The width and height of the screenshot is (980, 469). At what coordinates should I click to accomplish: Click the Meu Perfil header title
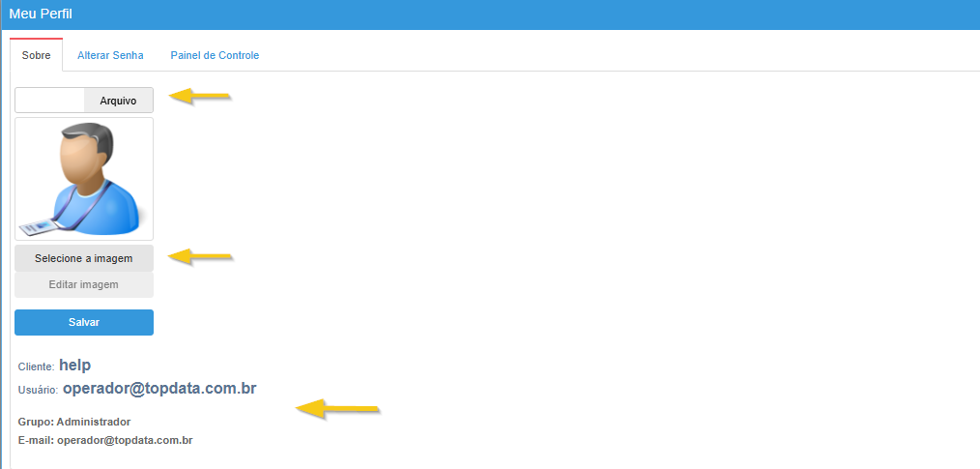[x=41, y=14]
